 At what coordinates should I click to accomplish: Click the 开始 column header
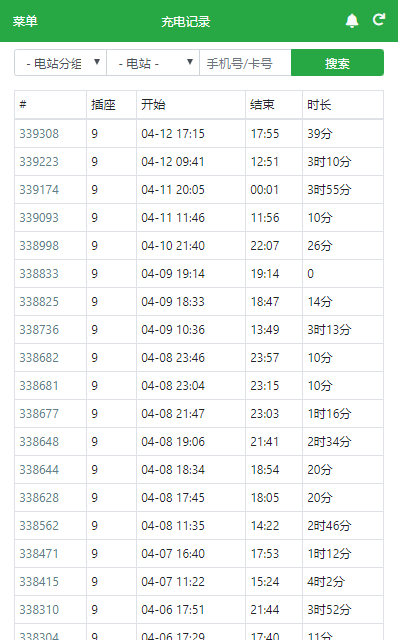(x=153, y=105)
